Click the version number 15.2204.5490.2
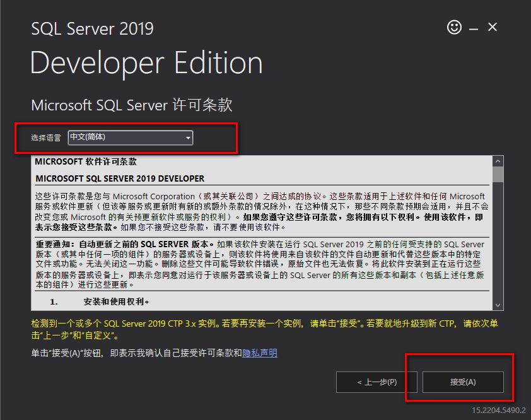The image size is (531, 420). pos(498,411)
